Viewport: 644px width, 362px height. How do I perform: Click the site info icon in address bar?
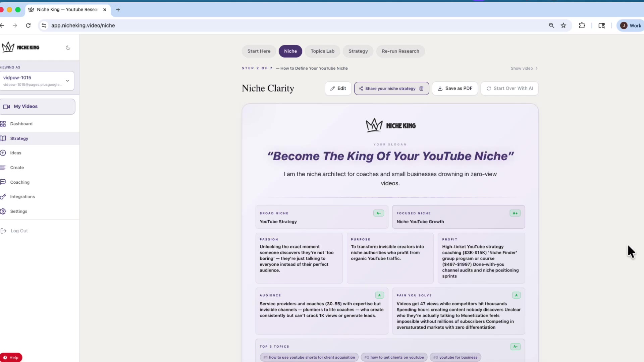point(44,25)
